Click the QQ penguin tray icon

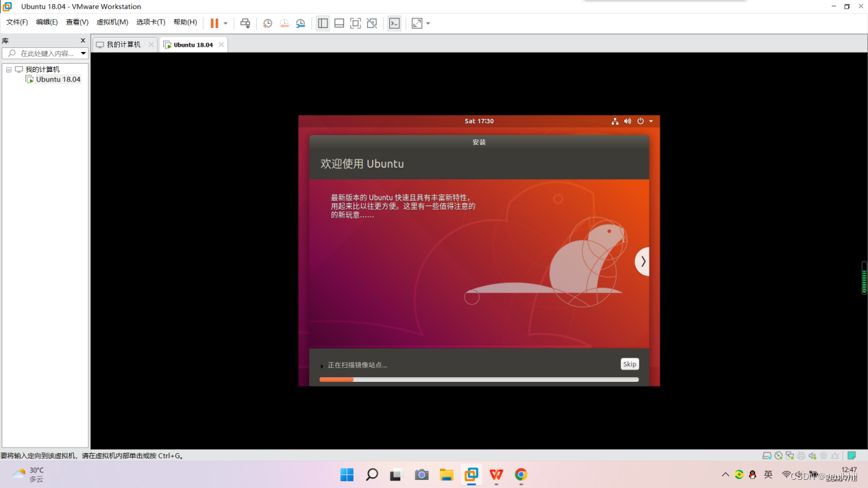click(753, 474)
